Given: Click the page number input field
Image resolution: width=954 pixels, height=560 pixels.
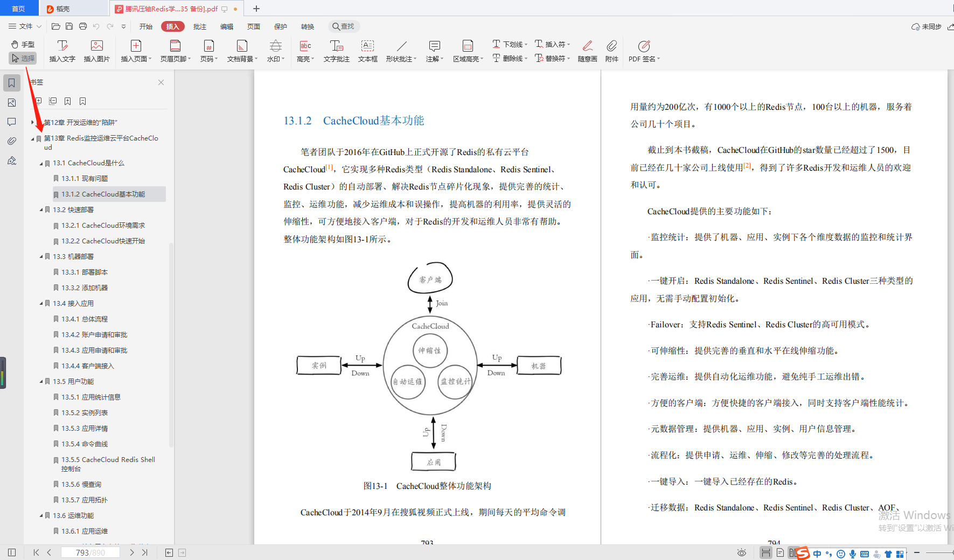Looking at the screenshot, I should coord(90,552).
